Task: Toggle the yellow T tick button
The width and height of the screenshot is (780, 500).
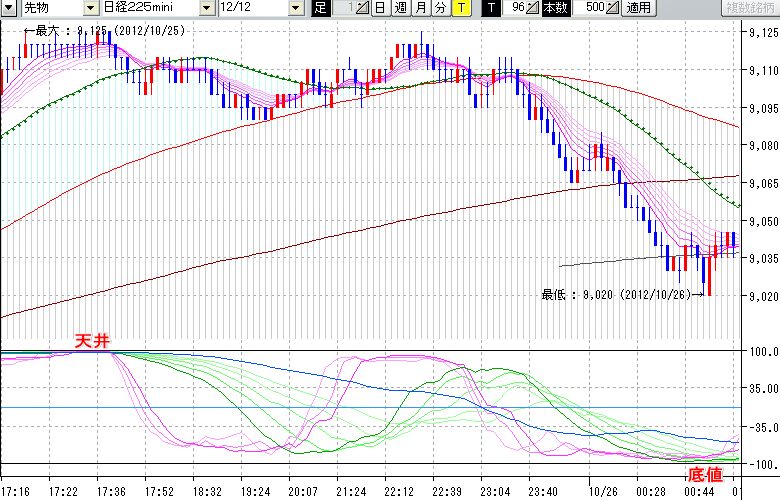Action: pos(460,8)
